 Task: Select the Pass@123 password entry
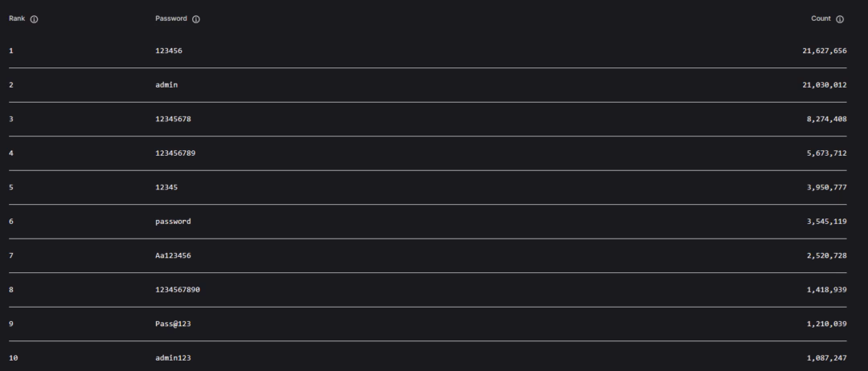coord(173,324)
